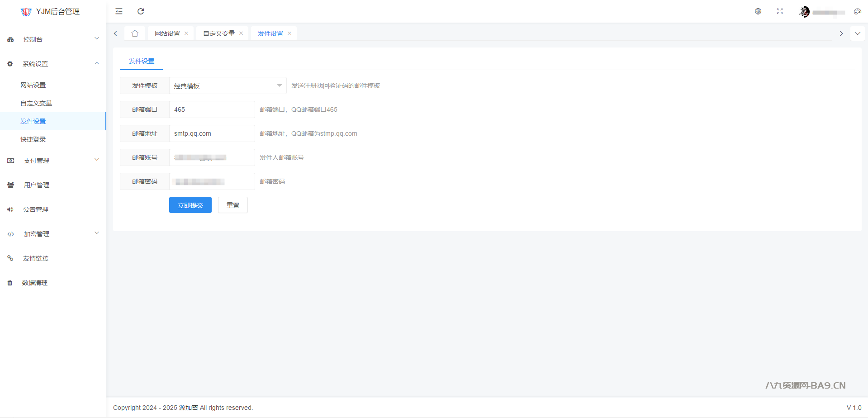Screen dimensions: 868x418
Task: Click the 邮箱端口 input field
Action: (x=212, y=109)
